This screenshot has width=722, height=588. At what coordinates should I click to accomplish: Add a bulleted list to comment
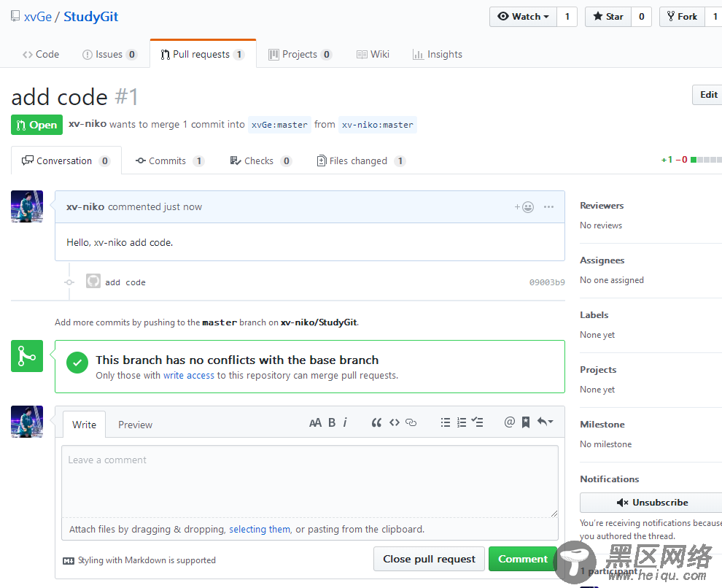[445, 422]
